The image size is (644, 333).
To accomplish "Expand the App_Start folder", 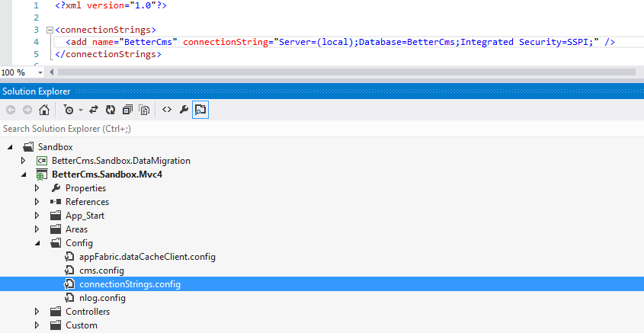I will point(37,216).
